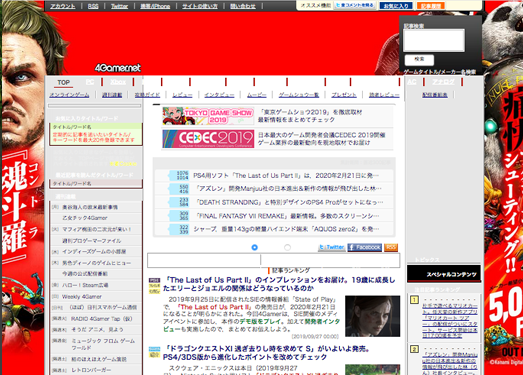Click the PS4 platform tag beside Last of Us headline

[154, 280]
